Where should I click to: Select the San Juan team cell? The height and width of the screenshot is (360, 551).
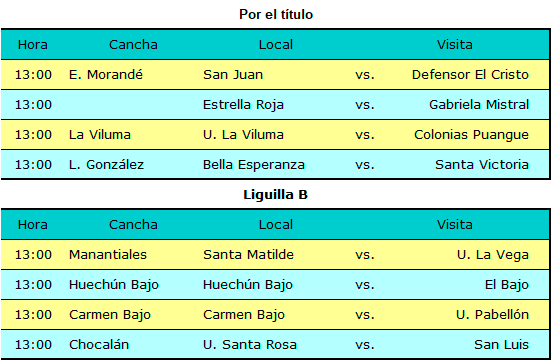(233, 75)
